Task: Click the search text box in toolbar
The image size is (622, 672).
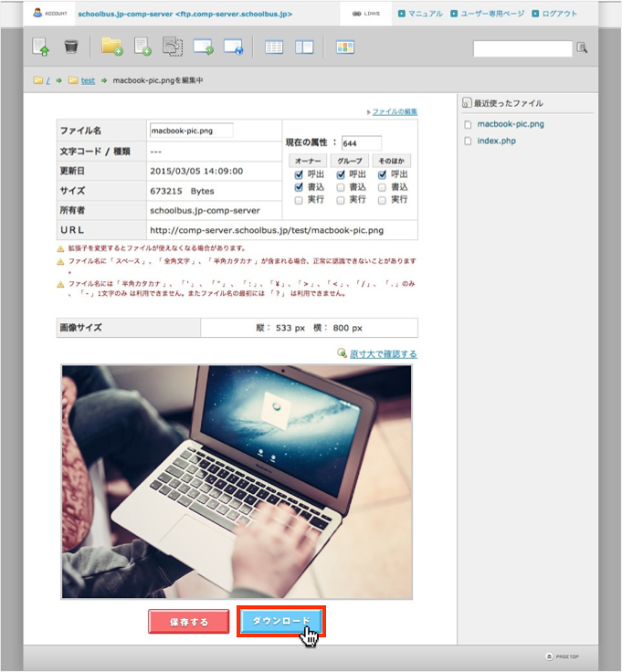Action: click(522, 48)
